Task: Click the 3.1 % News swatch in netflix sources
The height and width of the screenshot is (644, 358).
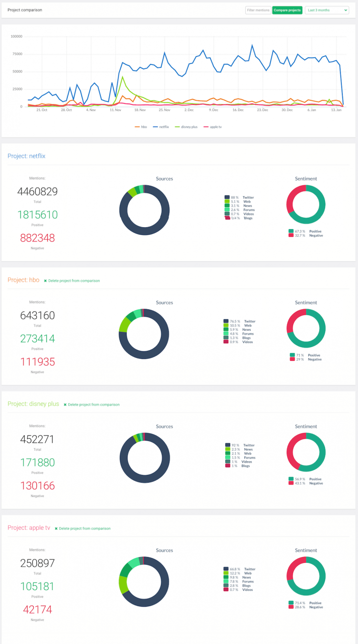Action: pyautogui.click(x=227, y=205)
